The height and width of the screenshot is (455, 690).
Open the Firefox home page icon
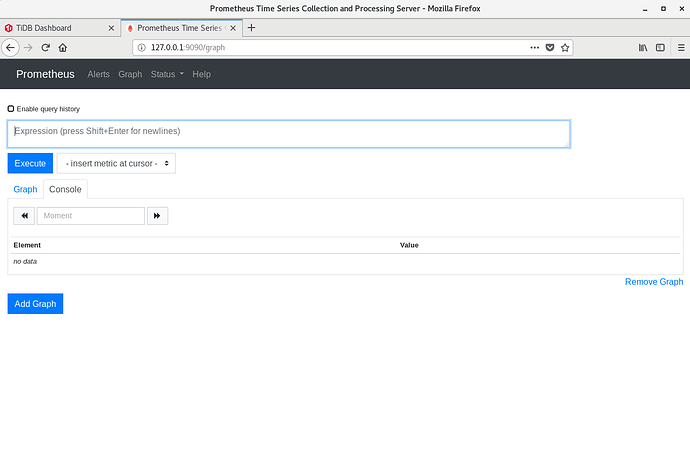point(62,48)
